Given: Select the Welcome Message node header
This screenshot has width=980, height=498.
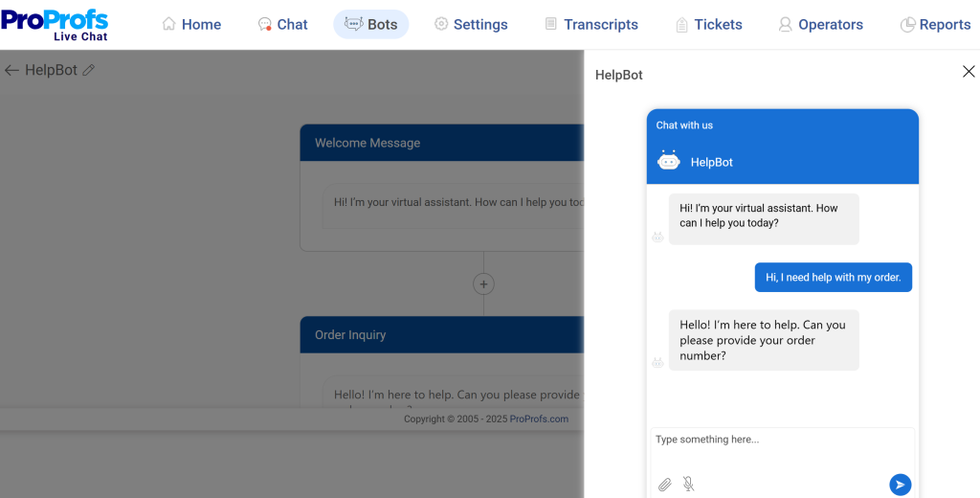Looking at the screenshot, I should [440, 143].
